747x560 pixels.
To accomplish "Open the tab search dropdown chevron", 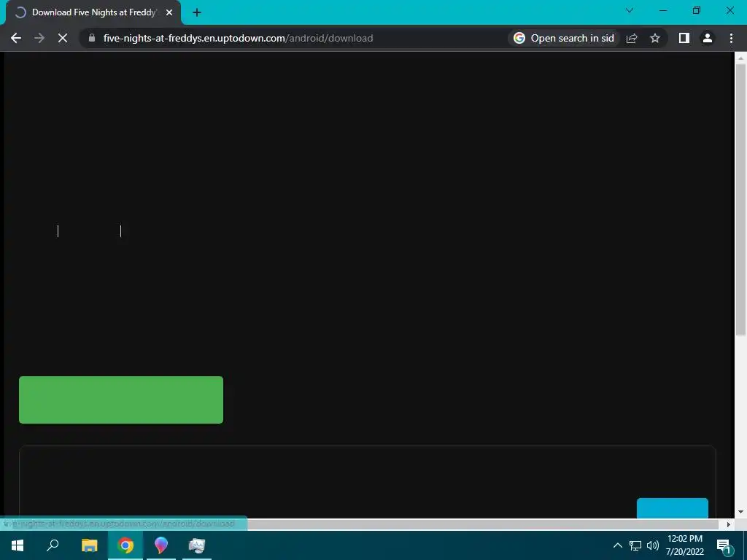I will point(630,10).
